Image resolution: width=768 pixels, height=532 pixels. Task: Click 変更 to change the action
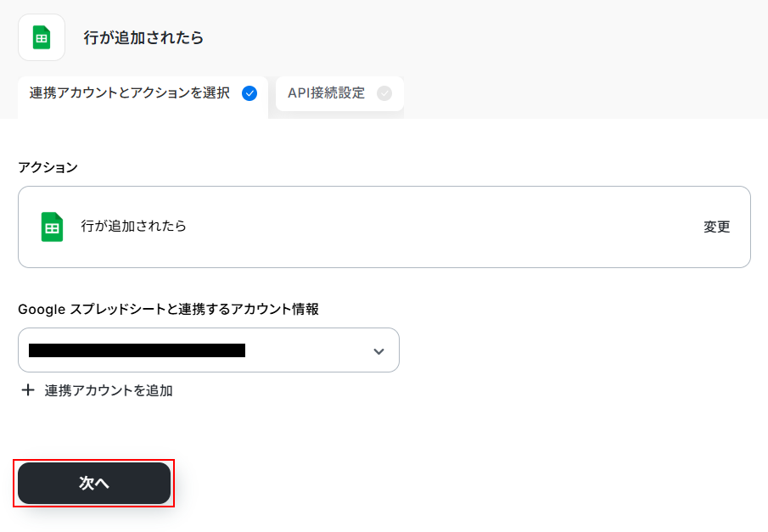point(716,227)
